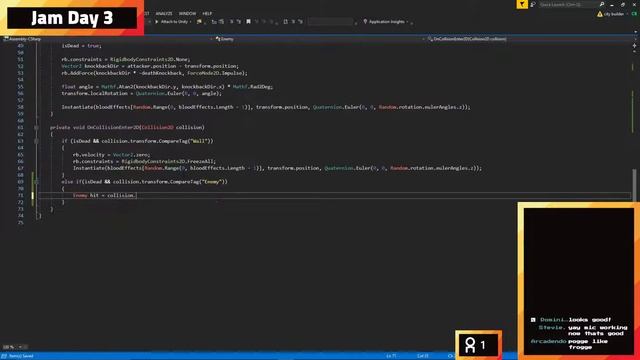The width and height of the screenshot is (640, 360).
Task: Collapse the OnCollisionEnter2D method outlining
Action: click(36, 127)
